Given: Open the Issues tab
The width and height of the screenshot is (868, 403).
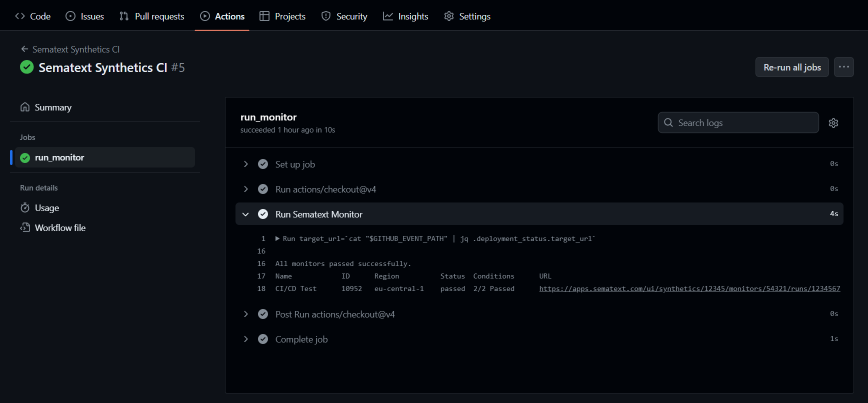Looking at the screenshot, I should (x=85, y=16).
